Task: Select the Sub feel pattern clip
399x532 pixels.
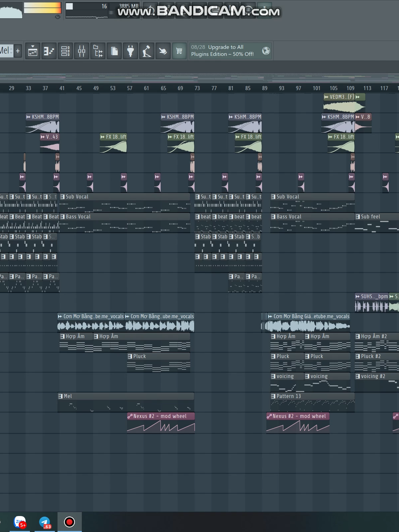Action: click(377, 223)
